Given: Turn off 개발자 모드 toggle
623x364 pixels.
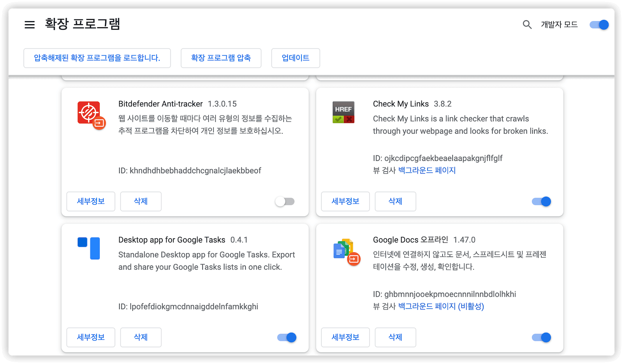Looking at the screenshot, I should pos(599,25).
